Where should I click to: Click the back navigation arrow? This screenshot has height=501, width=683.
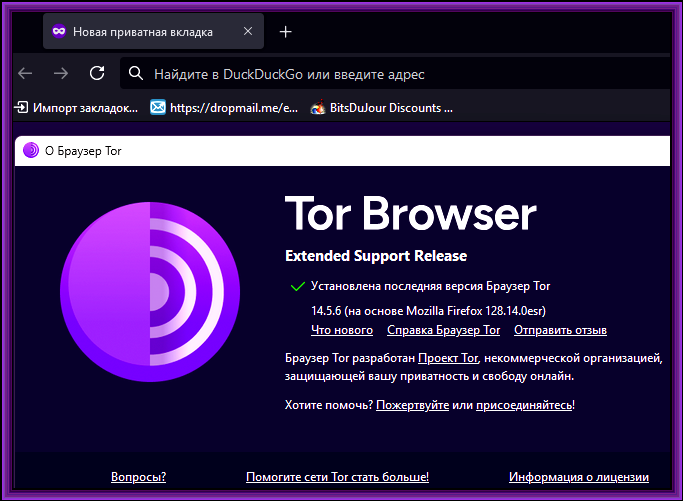point(25,73)
